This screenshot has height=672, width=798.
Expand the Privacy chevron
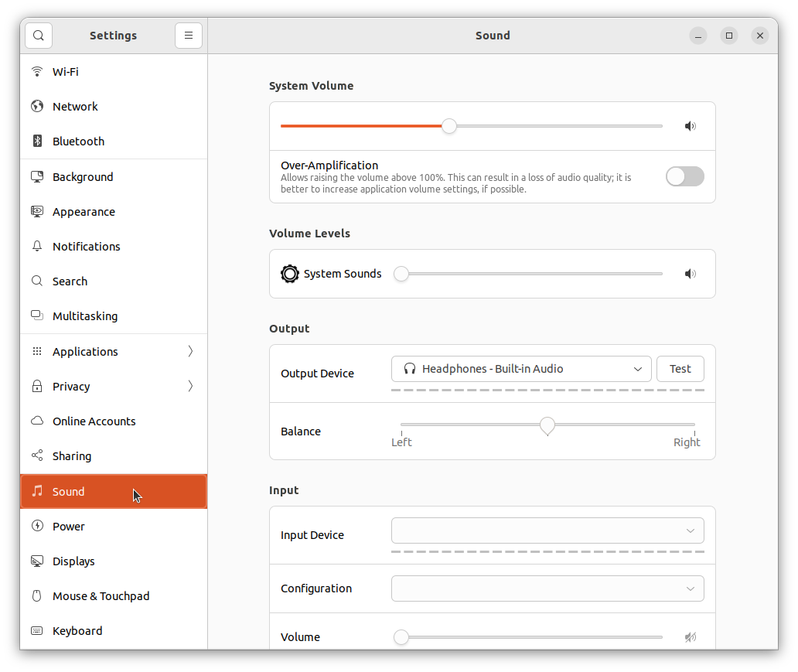point(190,386)
